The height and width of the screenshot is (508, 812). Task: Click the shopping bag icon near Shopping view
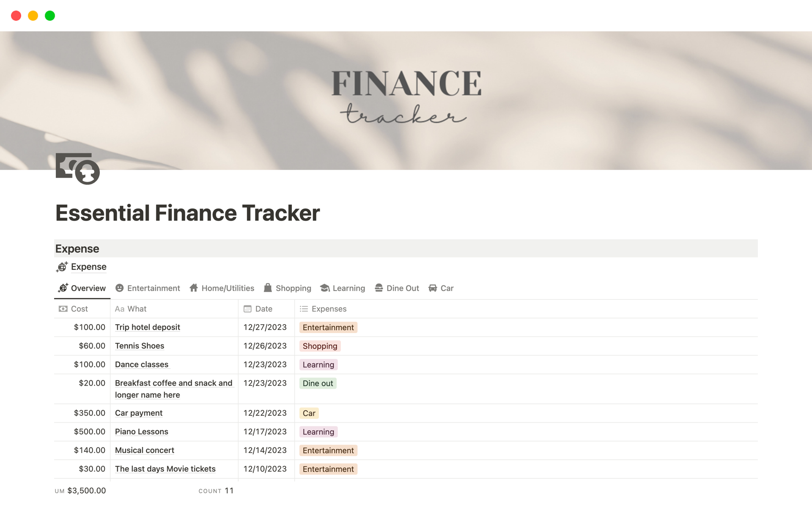click(x=268, y=288)
